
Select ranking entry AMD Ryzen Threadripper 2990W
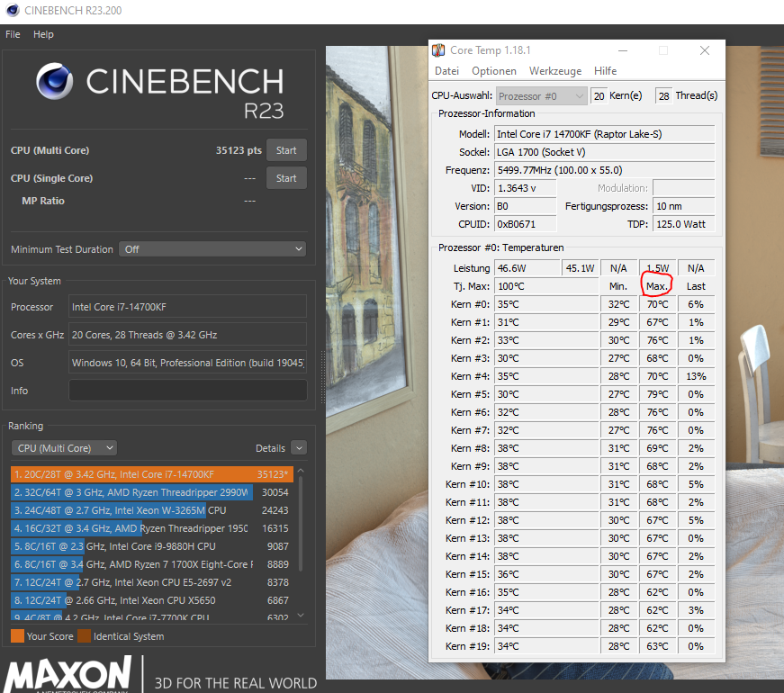150,492
